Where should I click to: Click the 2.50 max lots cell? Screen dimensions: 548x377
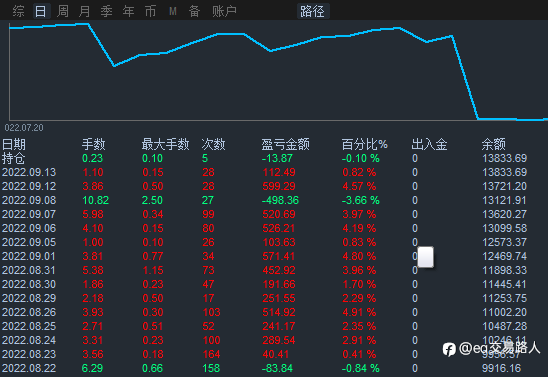point(152,200)
